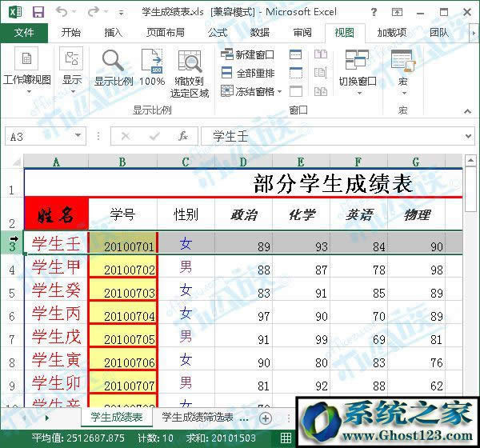Screen dimensions: 480x448
Task: Click the 显示比例 zoom magnifier icon
Action: click(113, 62)
